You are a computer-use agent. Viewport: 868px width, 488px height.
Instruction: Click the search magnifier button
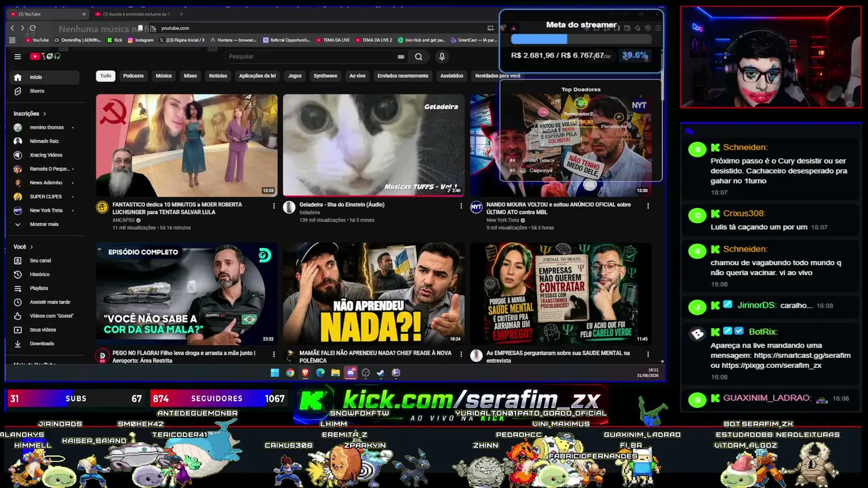pos(418,57)
